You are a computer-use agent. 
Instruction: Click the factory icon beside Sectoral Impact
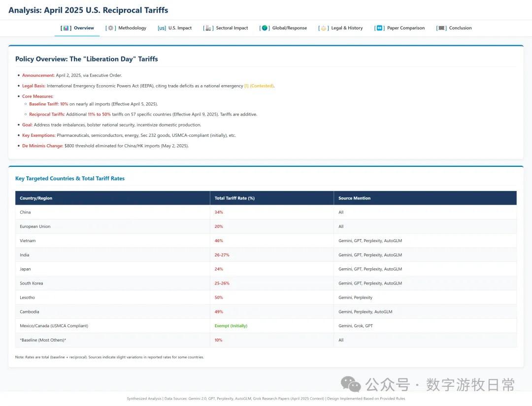(x=208, y=28)
